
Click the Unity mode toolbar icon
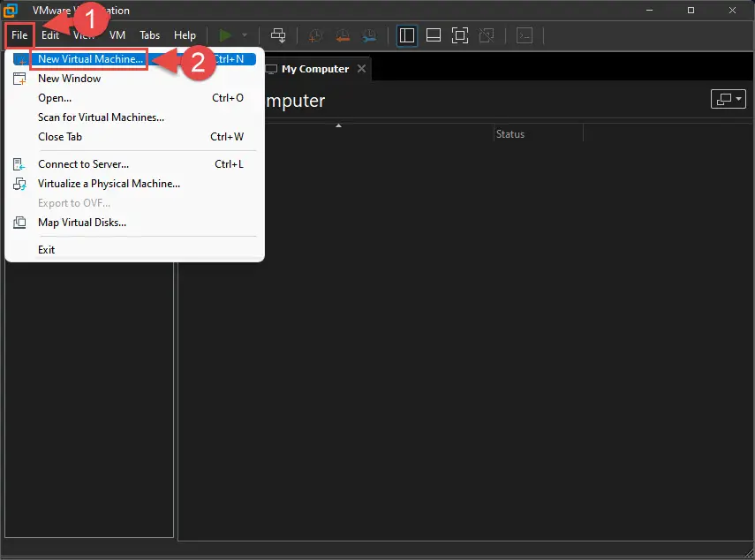click(x=487, y=35)
